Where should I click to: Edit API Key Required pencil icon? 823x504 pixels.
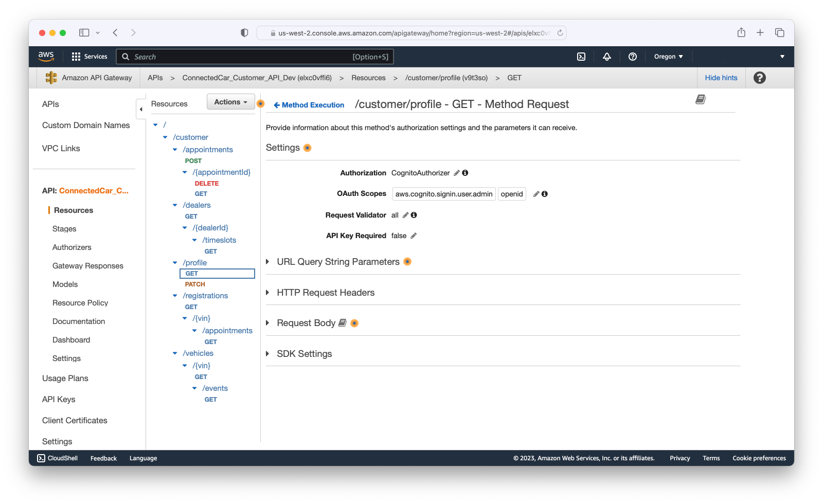pos(414,236)
